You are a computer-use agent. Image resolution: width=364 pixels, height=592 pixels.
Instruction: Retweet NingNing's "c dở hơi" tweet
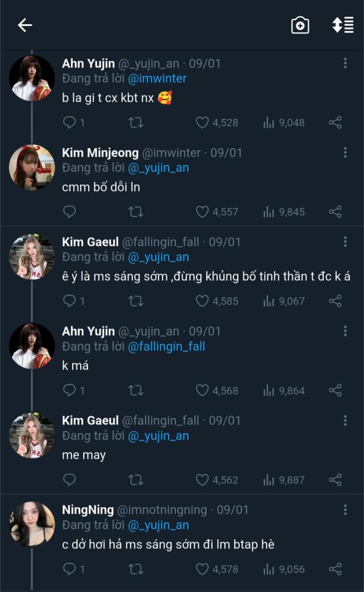[136, 569]
